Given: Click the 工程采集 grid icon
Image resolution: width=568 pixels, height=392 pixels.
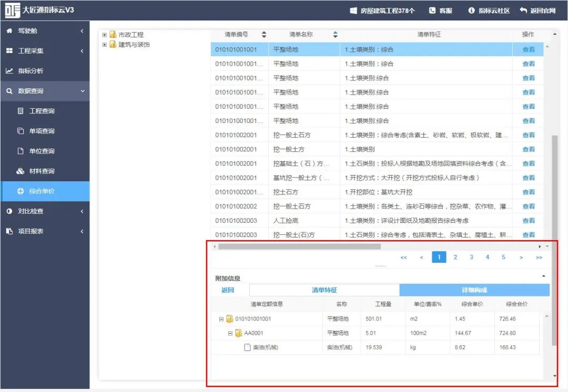Looking at the screenshot, I should tap(9, 50).
